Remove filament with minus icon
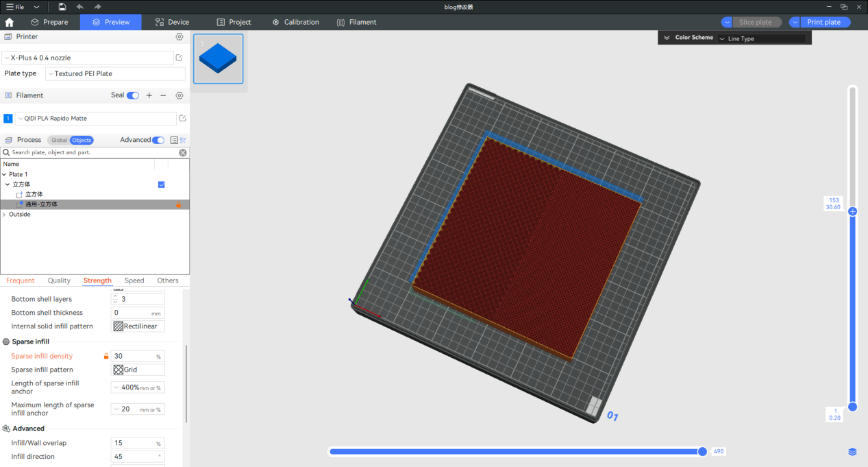This screenshot has width=868, height=467. pyautogui.click(x=163, y=95)
